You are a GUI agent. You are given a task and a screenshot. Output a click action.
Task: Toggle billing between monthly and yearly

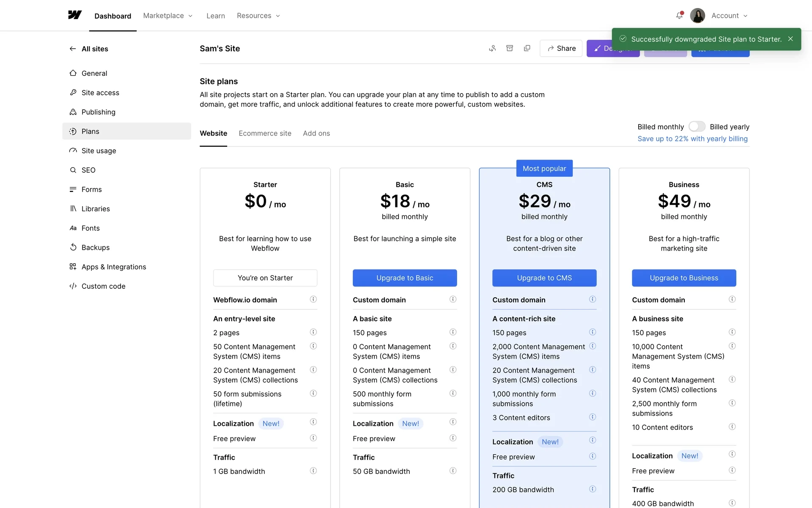[x=697, y=127]
